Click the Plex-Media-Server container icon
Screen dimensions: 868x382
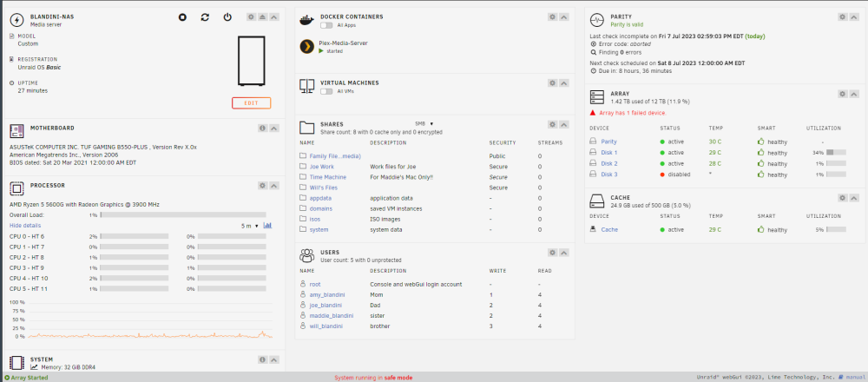[x=307, y=47]
